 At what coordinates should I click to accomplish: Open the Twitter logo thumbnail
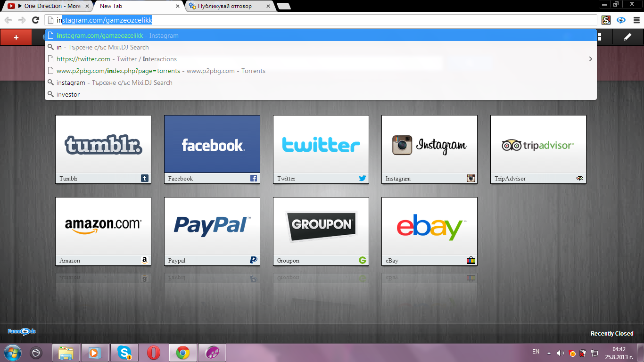(x=321, y=144)
